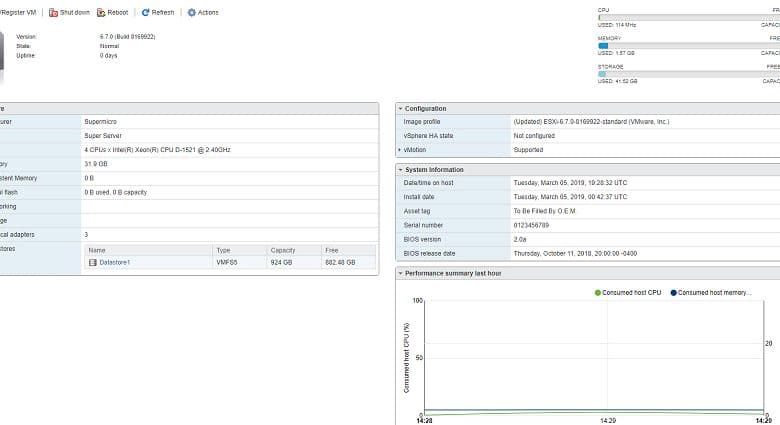Click the Datastore1 disk icon
Screen dimensions: 780x425
tap(93, 262)
